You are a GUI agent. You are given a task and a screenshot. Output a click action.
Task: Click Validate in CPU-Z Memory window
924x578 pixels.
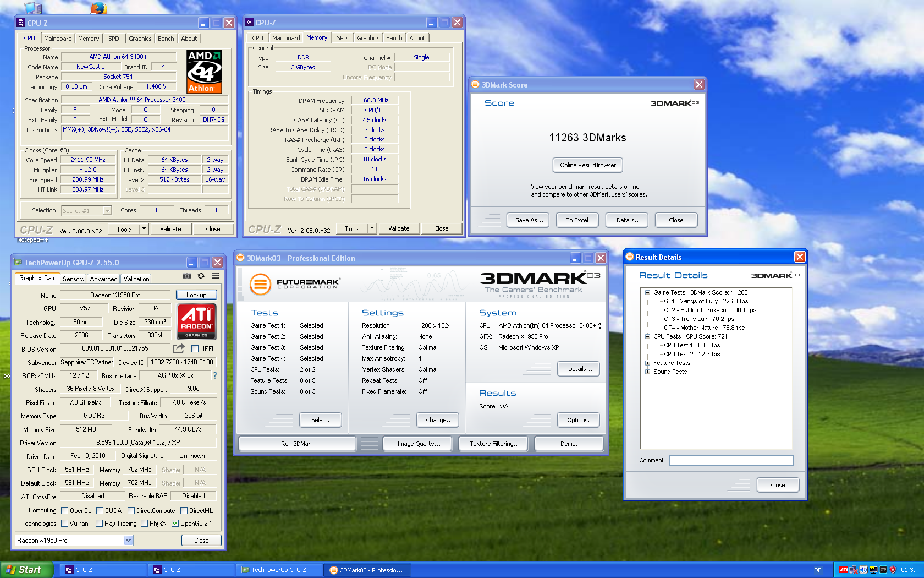tap(399, 228)
